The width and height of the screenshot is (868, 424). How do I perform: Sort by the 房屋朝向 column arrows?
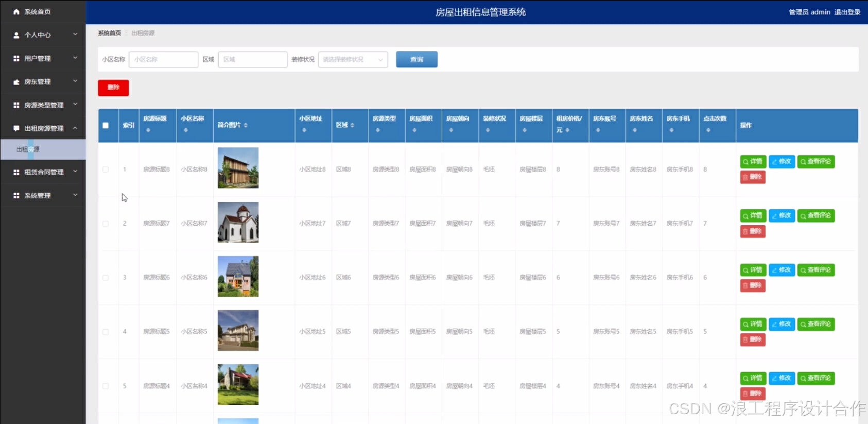pos(451,130)
